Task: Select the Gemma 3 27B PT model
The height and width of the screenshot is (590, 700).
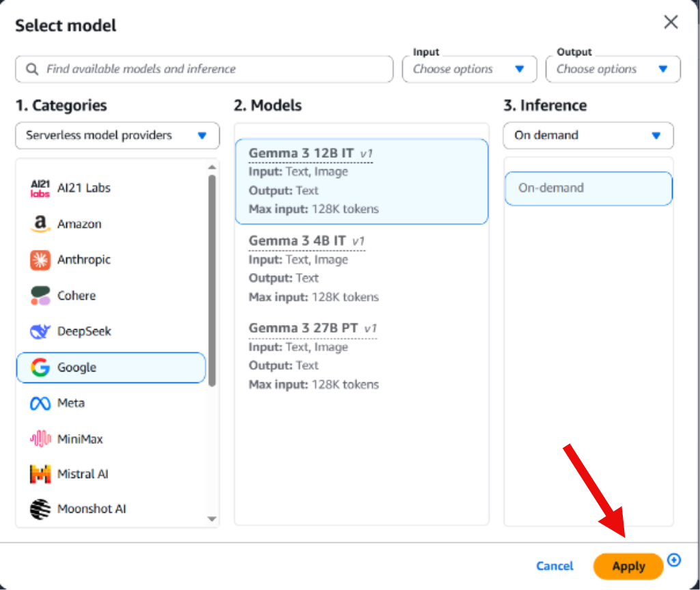Action: (x=361, y=356)
